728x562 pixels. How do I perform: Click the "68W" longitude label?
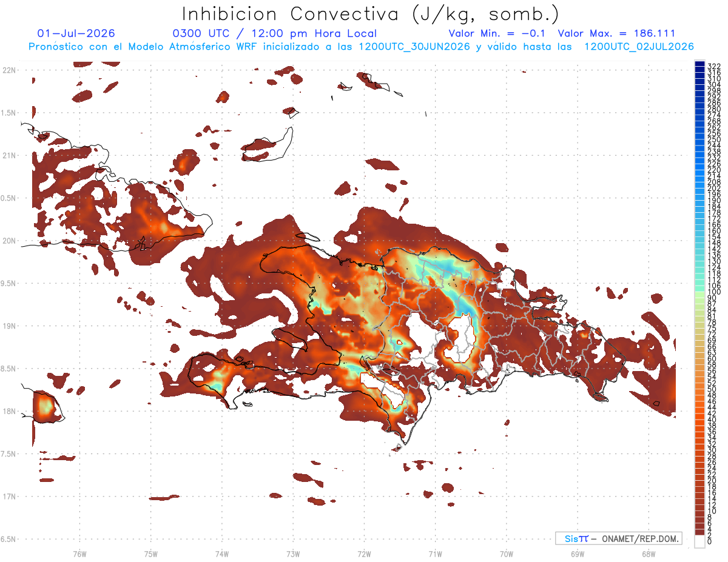point(649,553)
